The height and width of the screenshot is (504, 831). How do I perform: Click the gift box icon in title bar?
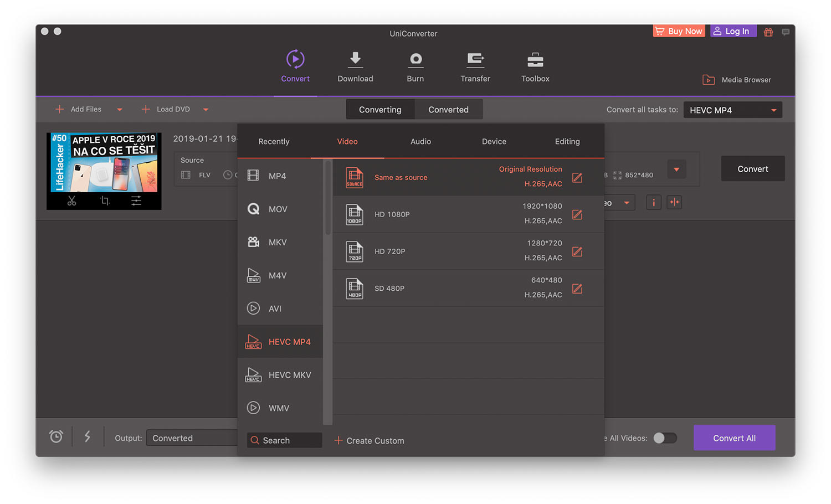click(768, 32)
